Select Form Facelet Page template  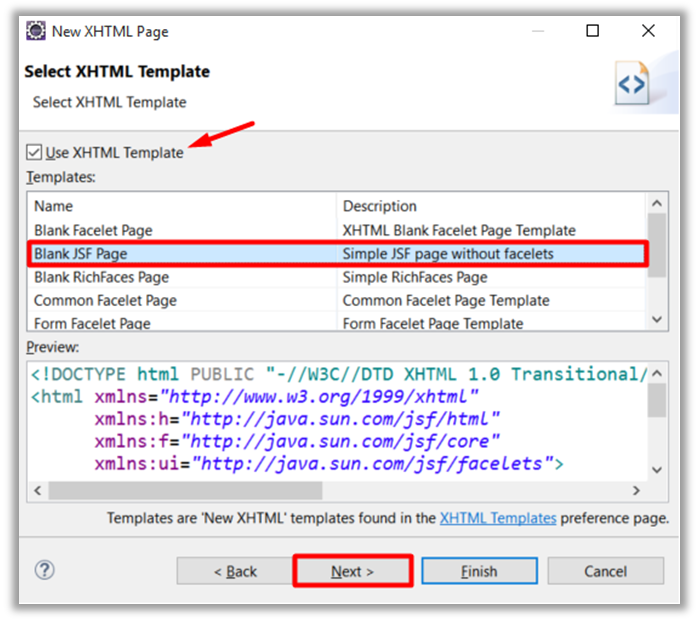pyautogui.click(x=92, y=323)
